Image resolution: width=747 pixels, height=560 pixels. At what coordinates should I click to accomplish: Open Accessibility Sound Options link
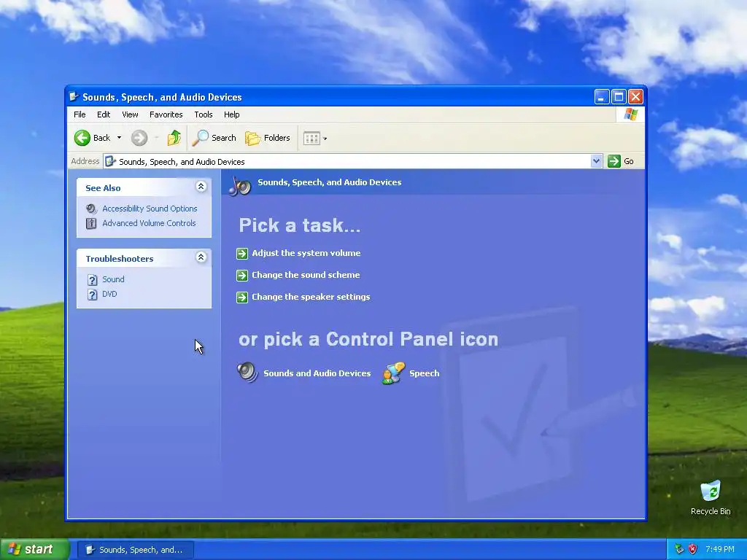click(150, 209)
